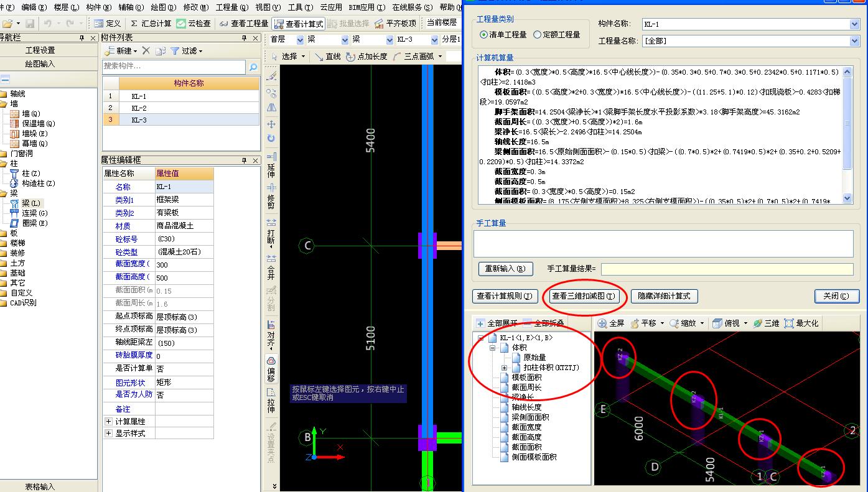Click 全部折叠 collapse all button

pos(543,323)
